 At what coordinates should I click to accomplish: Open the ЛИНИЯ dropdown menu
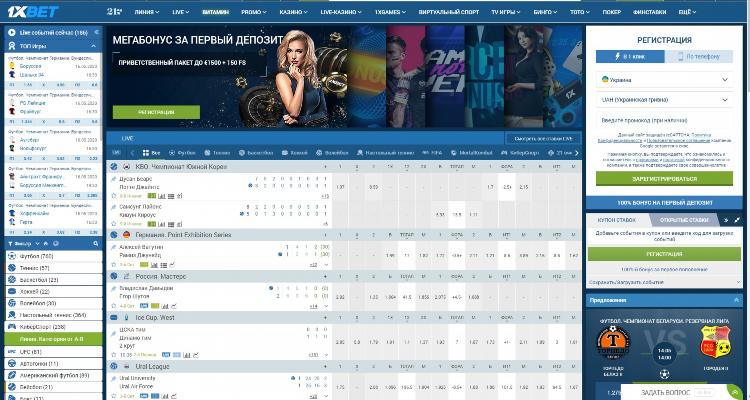tap(146, 12)
